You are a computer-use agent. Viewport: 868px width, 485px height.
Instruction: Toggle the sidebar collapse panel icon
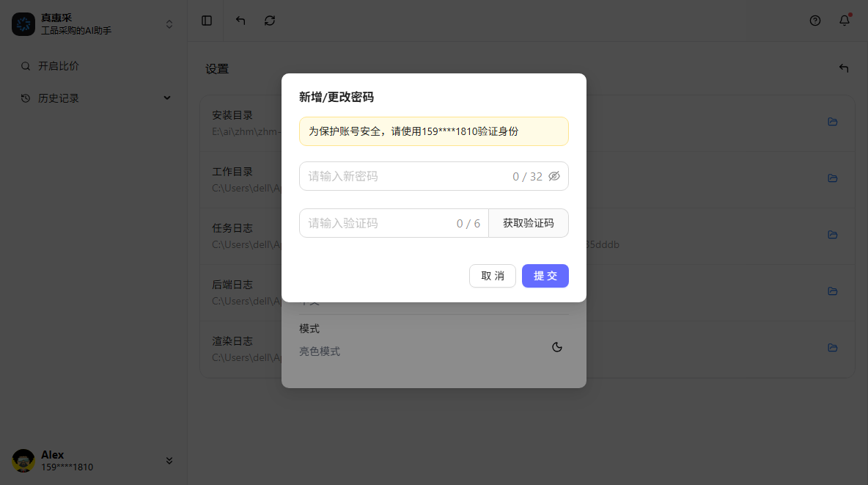[x=205, y=21]
